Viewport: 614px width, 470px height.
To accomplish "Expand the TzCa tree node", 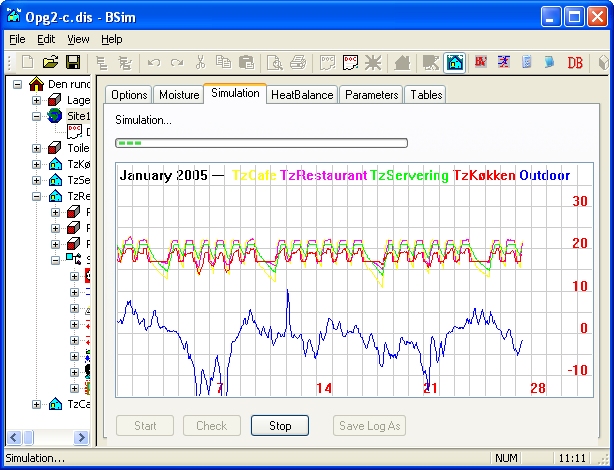I will (x=36, y=404).
